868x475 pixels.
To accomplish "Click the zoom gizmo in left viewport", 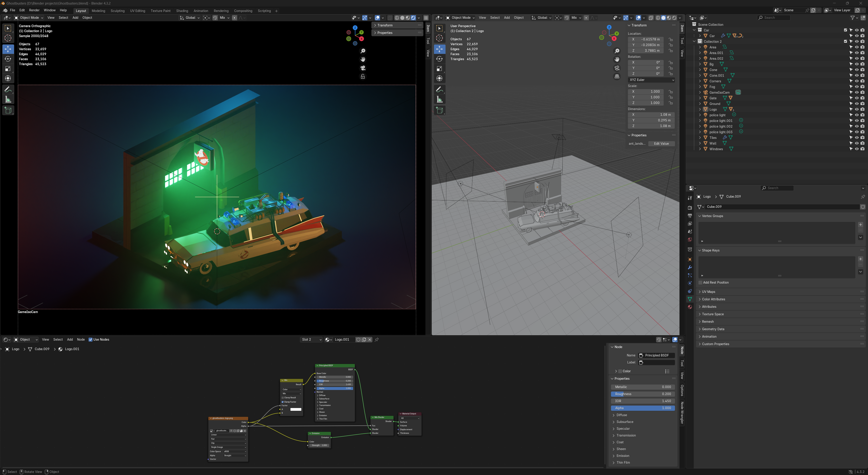I will pyautogui.click(x=363, y=51).
